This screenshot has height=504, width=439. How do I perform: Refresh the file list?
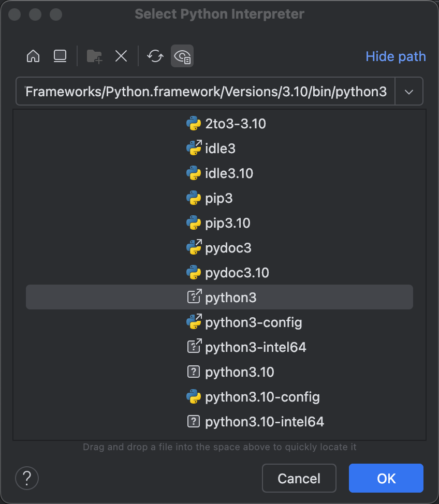click(155, 56)
